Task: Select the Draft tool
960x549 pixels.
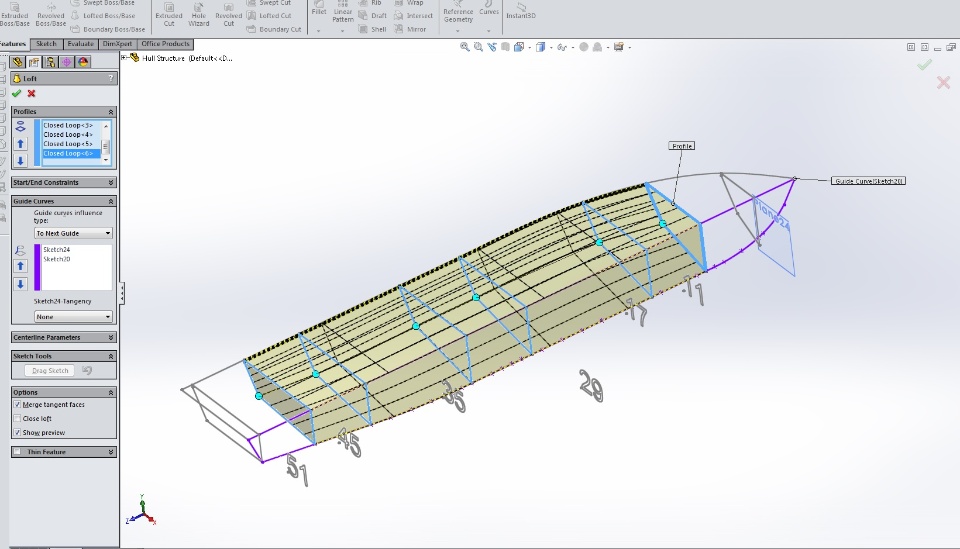Action: pos(373,15)
